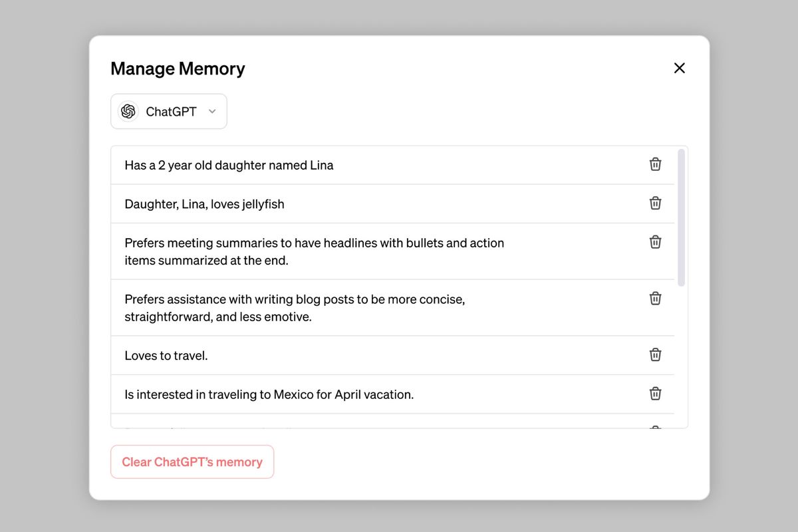Image resolution: width=798 pixels, height=532 pixels.
Task: Open the model selector via ChatGPT label
Action: pyautogui.click(x=171, y=112)
